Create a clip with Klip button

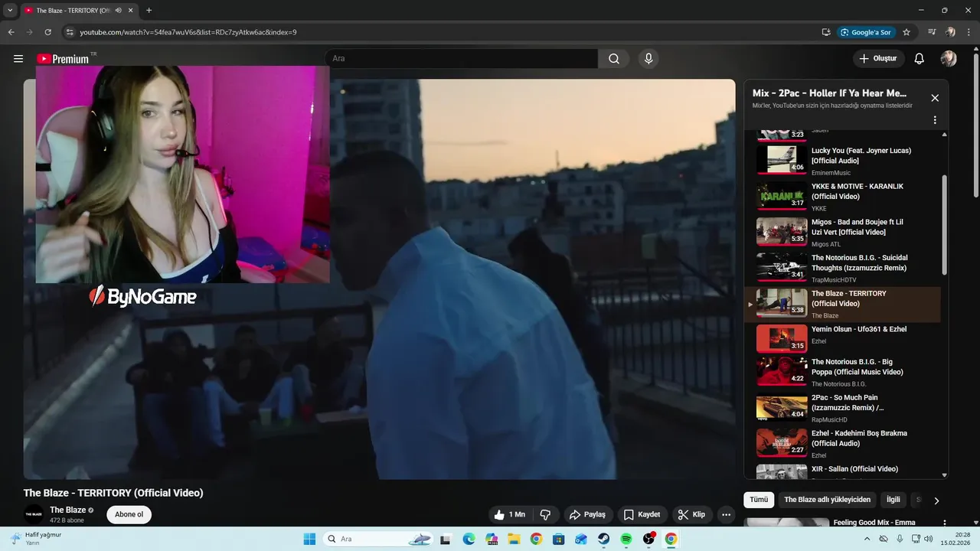691,515
